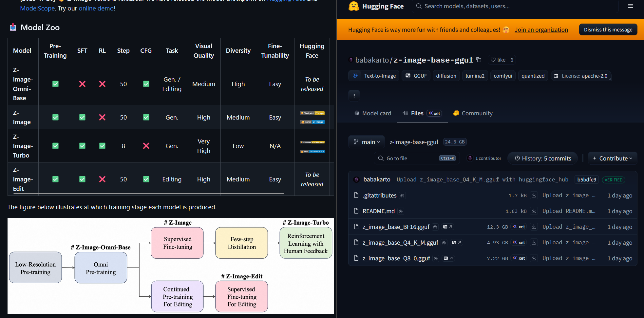
Task: Open the three-dot more options menu
Action: pyautogui.click(x=354, y=96)
